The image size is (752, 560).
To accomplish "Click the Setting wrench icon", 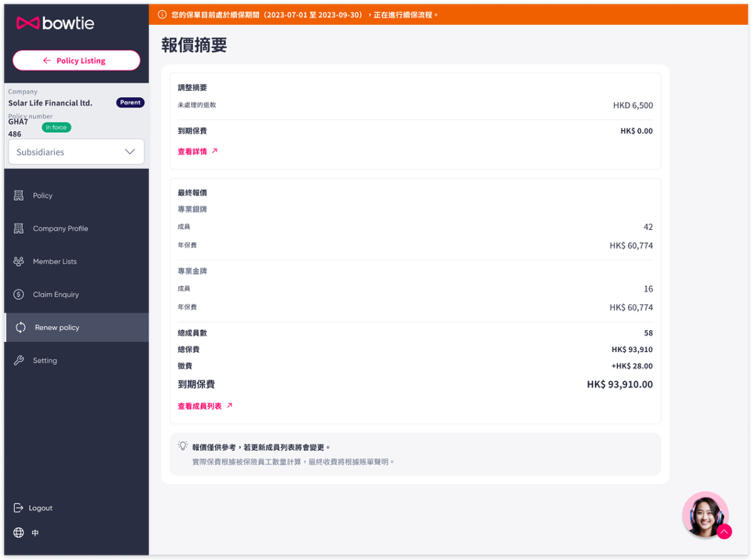I will click(x=19, y=360).
